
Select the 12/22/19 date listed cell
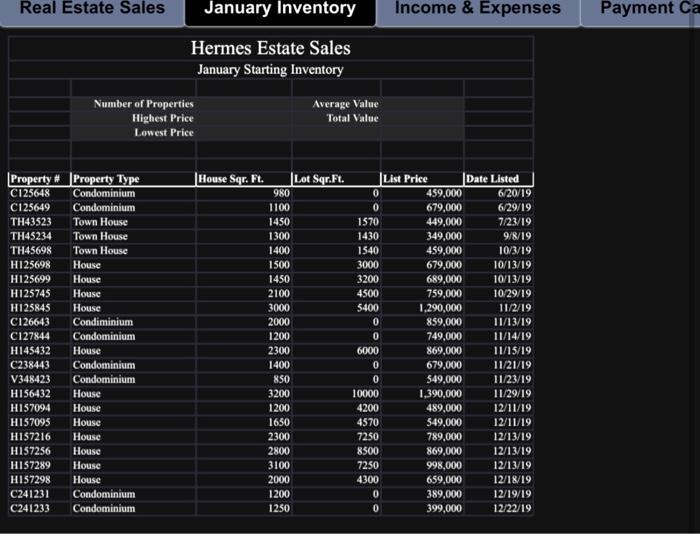(x=499, y=508)
